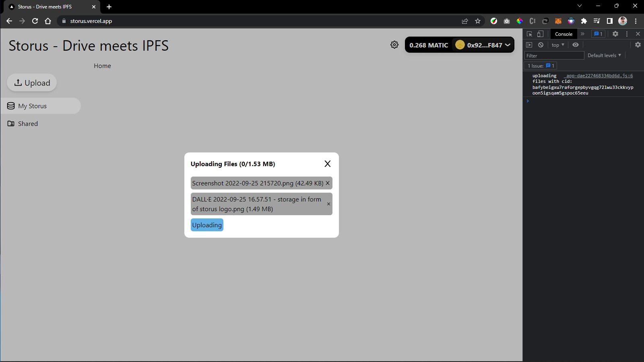Open DevTools issues badge in toolbar
The height and width of the screenshot is (362, 644).
[x=598, y=34]
